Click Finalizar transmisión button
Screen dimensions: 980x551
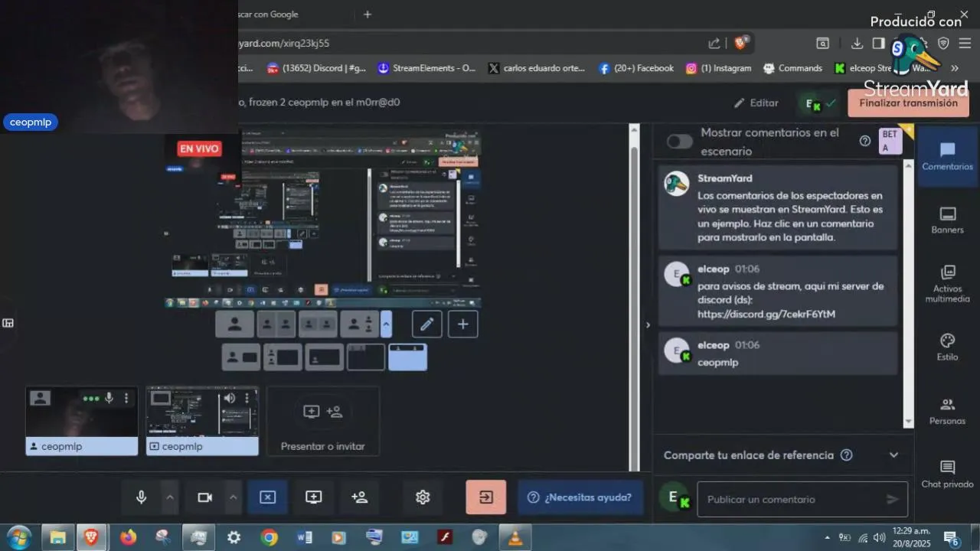coord(908,103)
